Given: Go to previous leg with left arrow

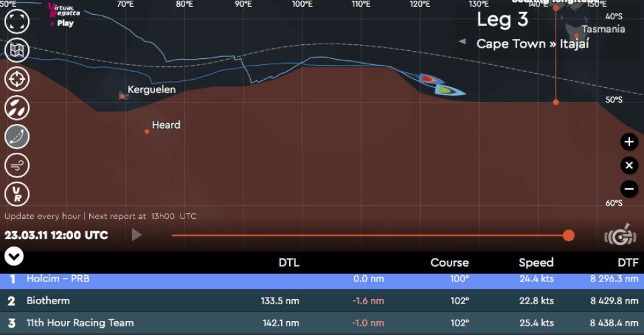Looking at the screenshot, I should pyautogui.click(x=462, y=42).
